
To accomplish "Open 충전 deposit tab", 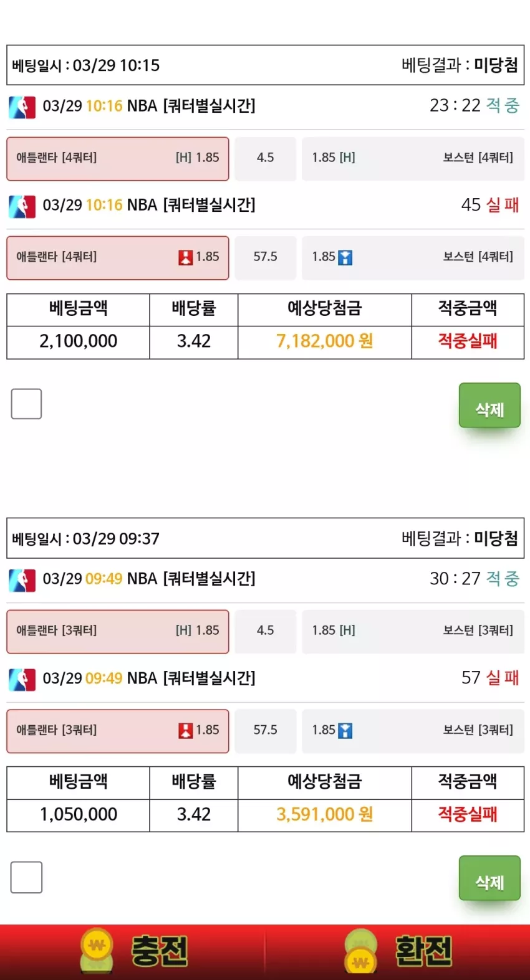I will [133, 952].
